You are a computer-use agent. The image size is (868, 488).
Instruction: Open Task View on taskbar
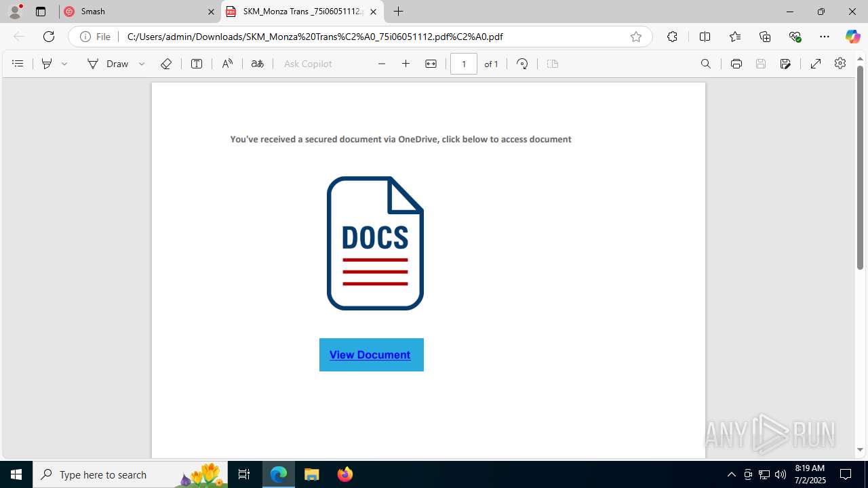click(244, 474)
